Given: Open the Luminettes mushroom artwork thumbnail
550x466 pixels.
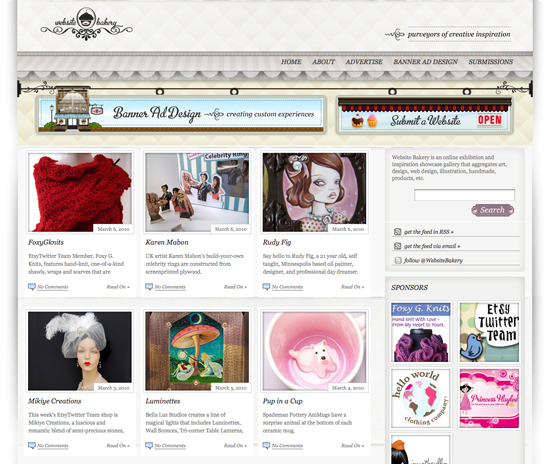Looking at the screenshot, I should click(197, 351).
